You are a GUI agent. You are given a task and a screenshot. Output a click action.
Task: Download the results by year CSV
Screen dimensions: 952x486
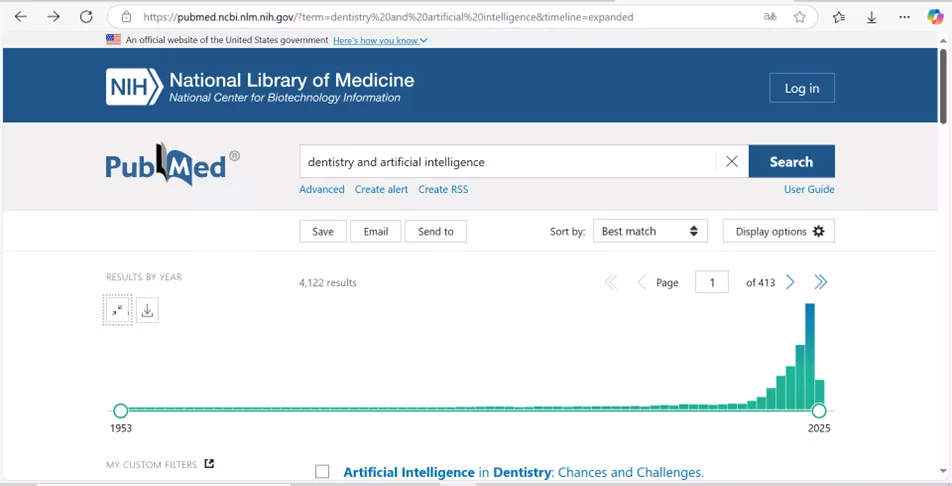(147, 310)
